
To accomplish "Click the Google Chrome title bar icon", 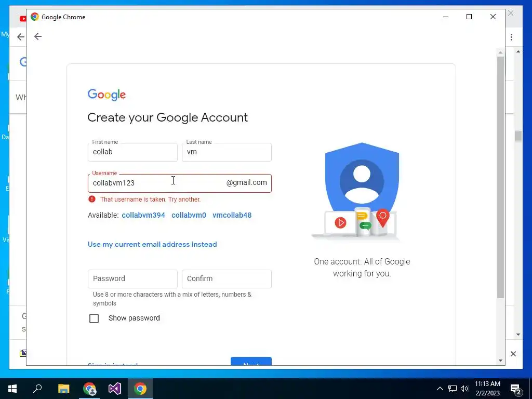I will click(35, 17).
